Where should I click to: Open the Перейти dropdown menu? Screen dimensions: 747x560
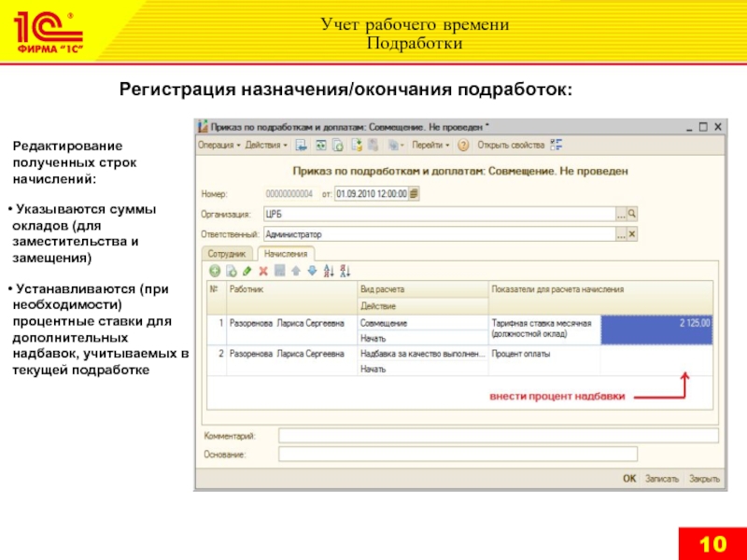(430, 146)
